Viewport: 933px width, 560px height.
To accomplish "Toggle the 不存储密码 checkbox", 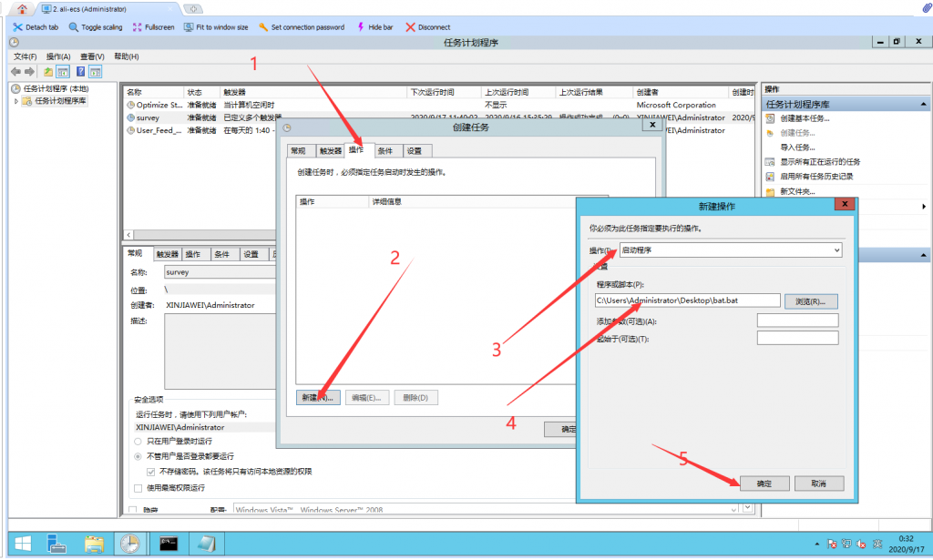I will (x=151, y=472).
